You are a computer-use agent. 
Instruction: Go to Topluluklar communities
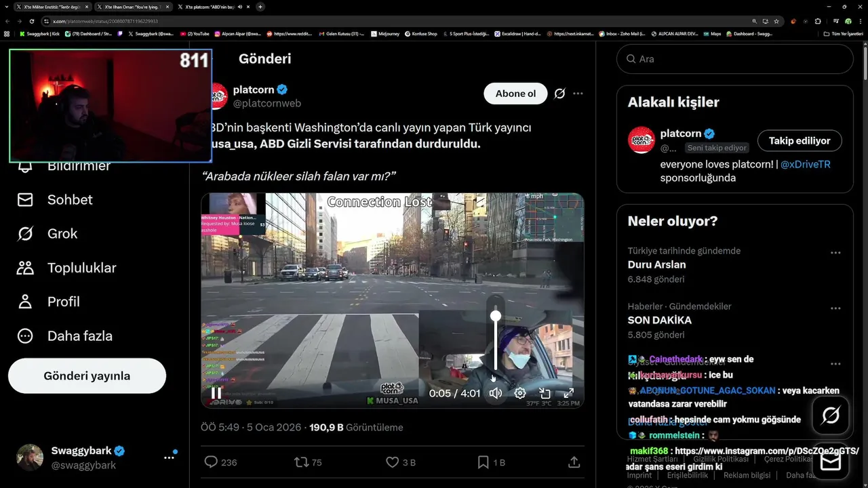(x=66, y=268)
